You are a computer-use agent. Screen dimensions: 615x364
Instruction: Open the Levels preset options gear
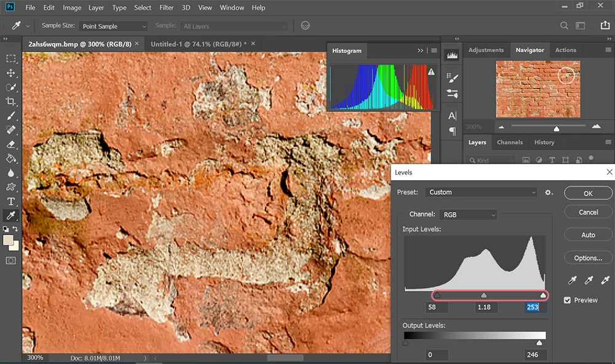coord(549,192)
